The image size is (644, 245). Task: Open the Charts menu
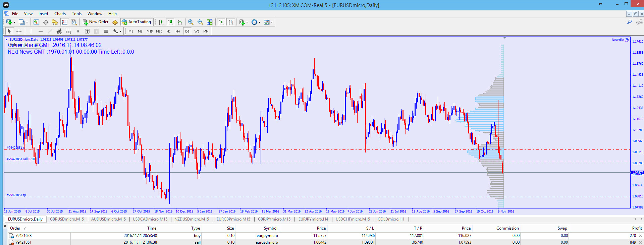pyautogui.click(x=60, y=14)
